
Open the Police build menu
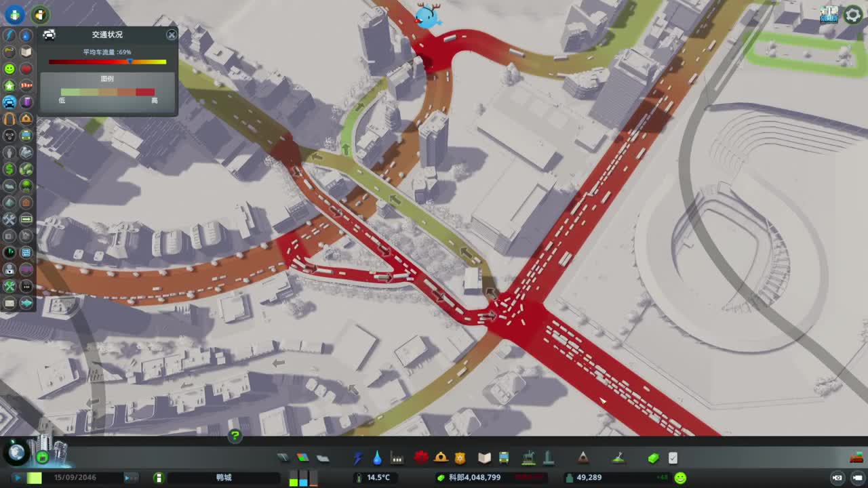click(460, 457)
